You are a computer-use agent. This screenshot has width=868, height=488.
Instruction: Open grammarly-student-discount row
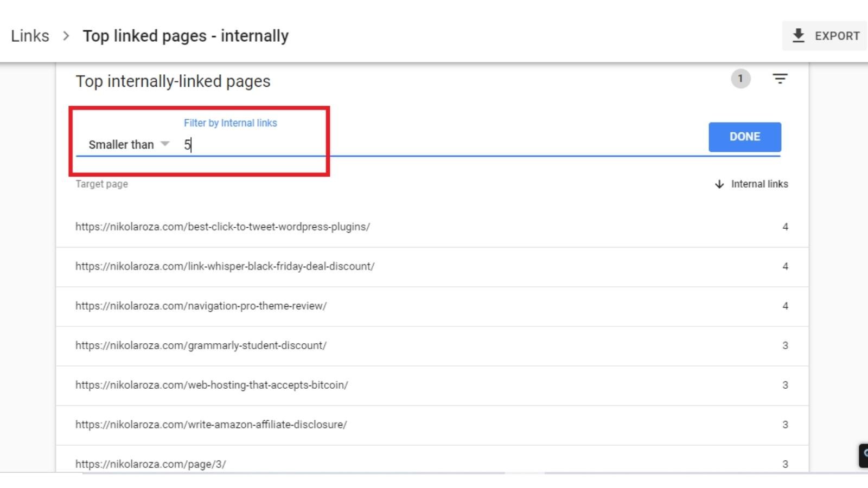coord(432,346)
